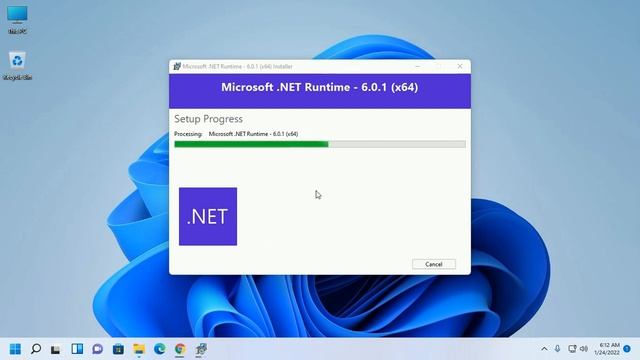Open the clock and date flyout
640x360 pixels.
pyautogui.click(x=607, y=349)
